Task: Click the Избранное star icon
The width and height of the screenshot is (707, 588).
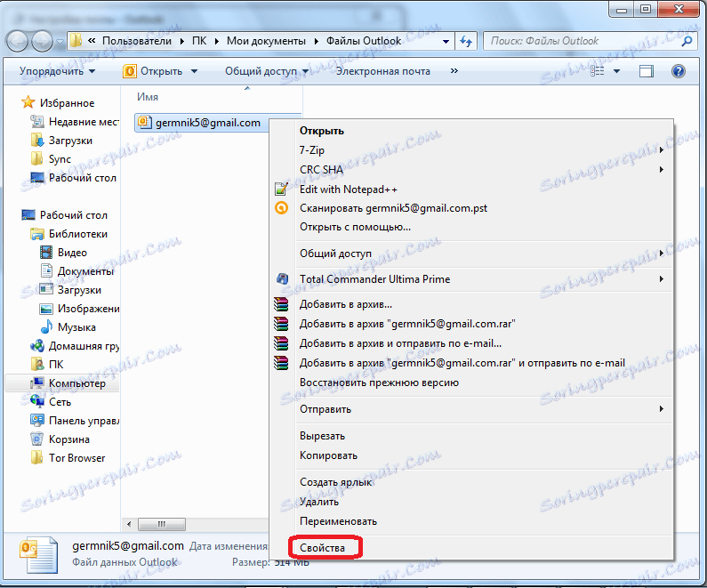Action: (x=28, y=102)
